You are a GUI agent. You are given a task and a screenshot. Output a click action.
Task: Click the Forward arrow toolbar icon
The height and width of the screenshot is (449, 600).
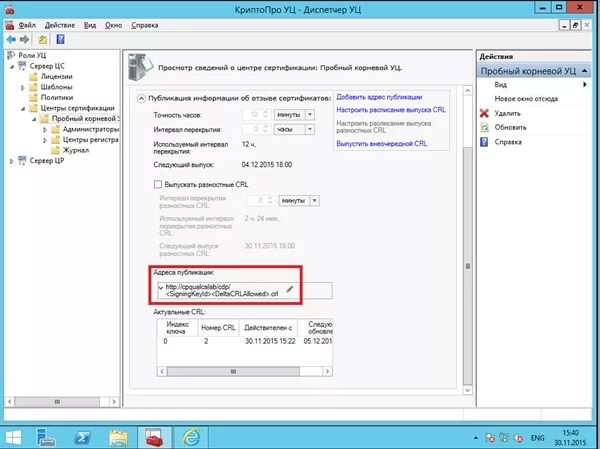pos(24,39)
